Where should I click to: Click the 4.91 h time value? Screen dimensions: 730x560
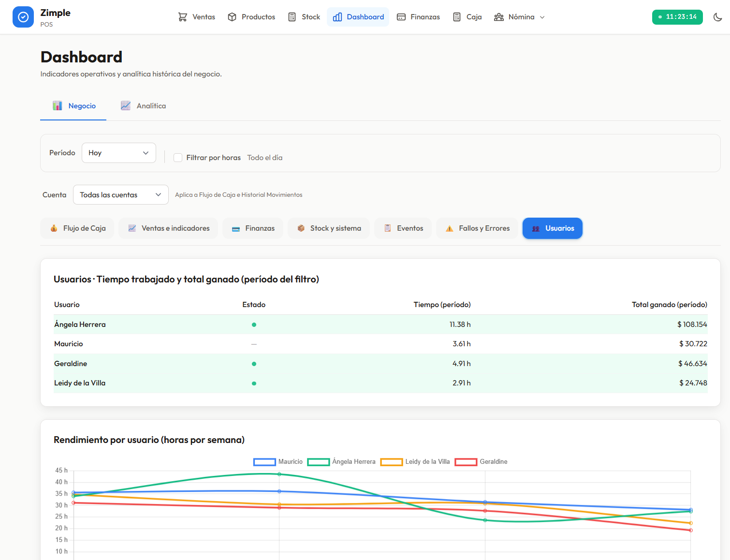click(462, 364)
